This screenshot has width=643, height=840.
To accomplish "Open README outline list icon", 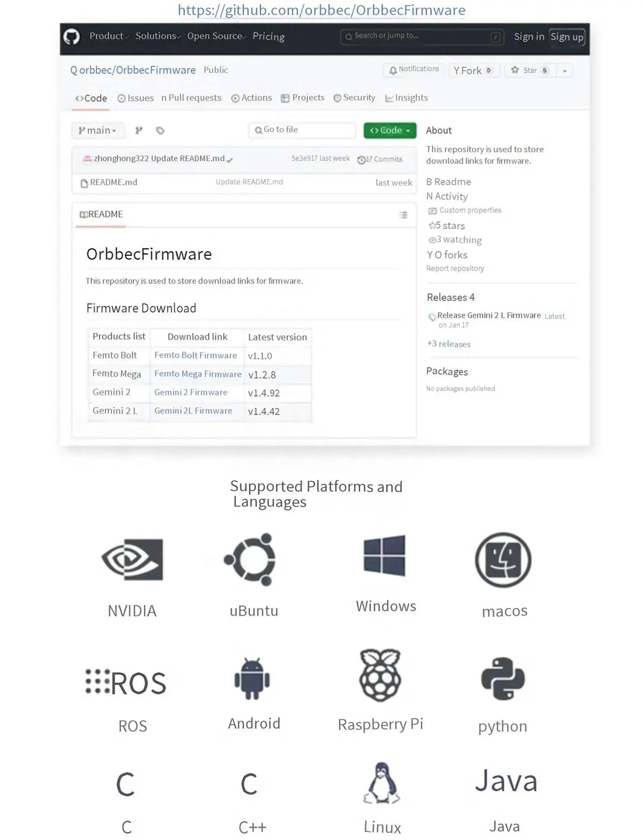I will [403, 215].
